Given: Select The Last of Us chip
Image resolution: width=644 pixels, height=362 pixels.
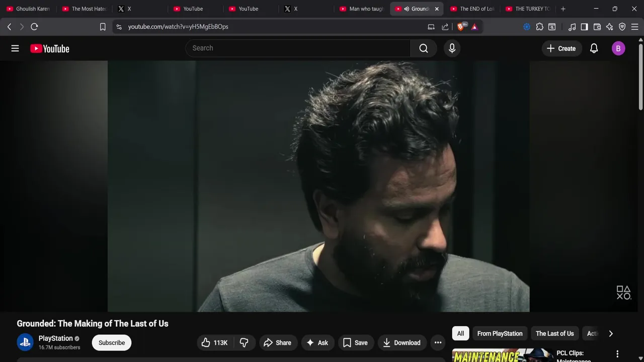Looking at the screenshot, I should [554, 333].
